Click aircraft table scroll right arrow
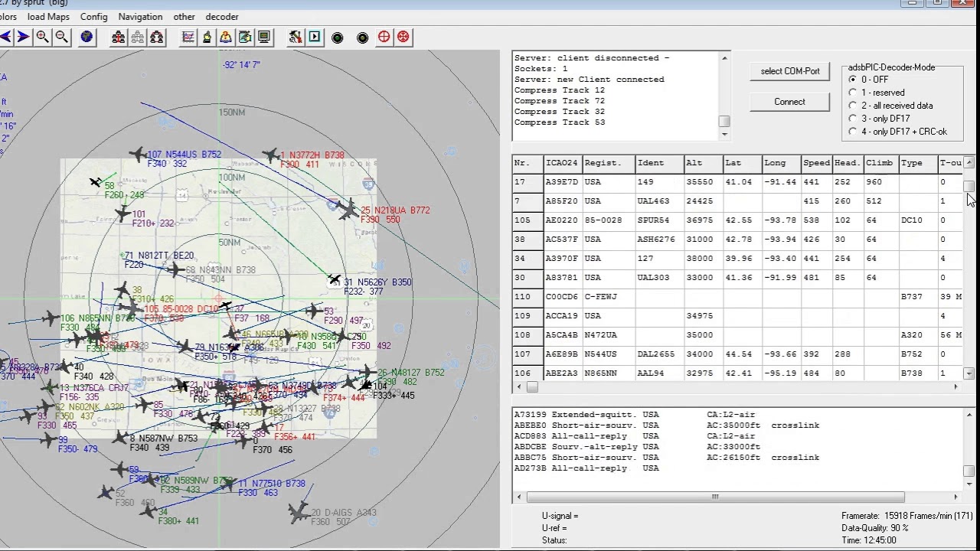 (x=955, y=387)
